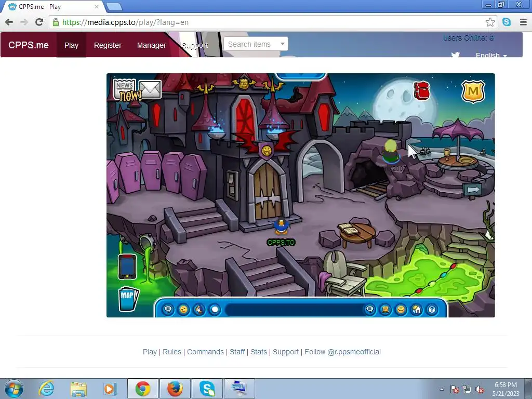Send message with right speech bubble icon
Viewport: 532px width, 399px height.
click(x=370, y=310)
